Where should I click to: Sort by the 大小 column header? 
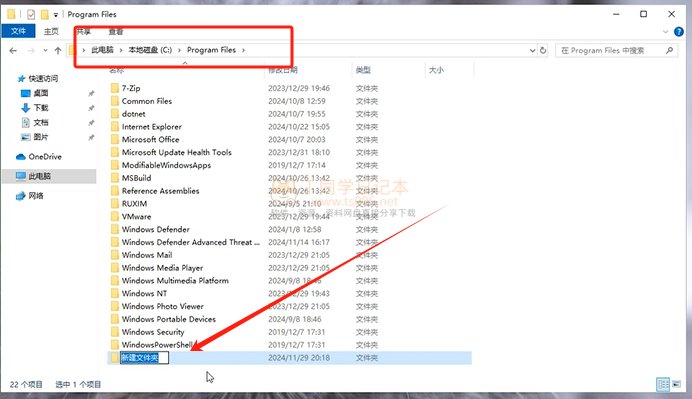(x=436, y=70)
